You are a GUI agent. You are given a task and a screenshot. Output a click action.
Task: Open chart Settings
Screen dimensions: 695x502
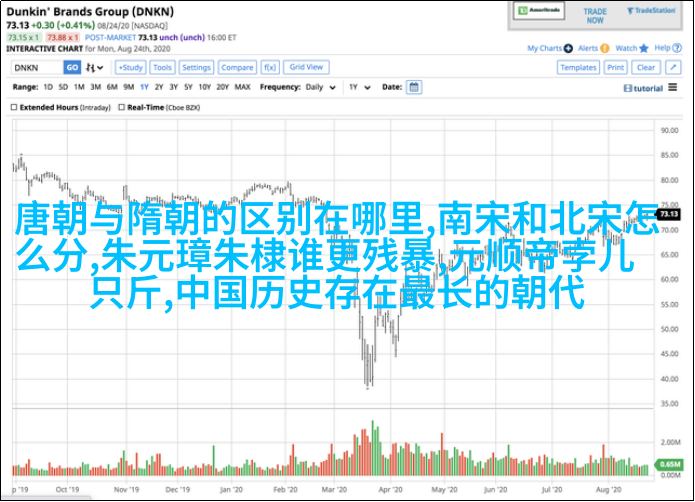196,68
